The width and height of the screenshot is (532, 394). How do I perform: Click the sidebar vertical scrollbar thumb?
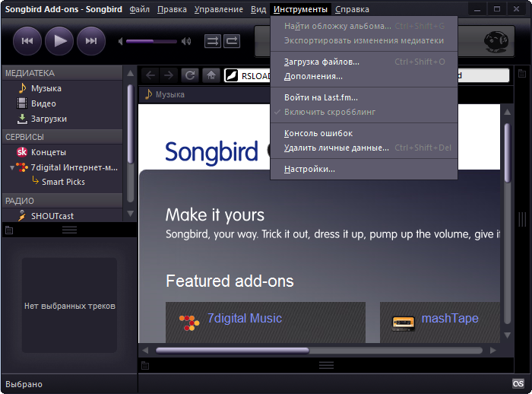[x=130, y=124]
